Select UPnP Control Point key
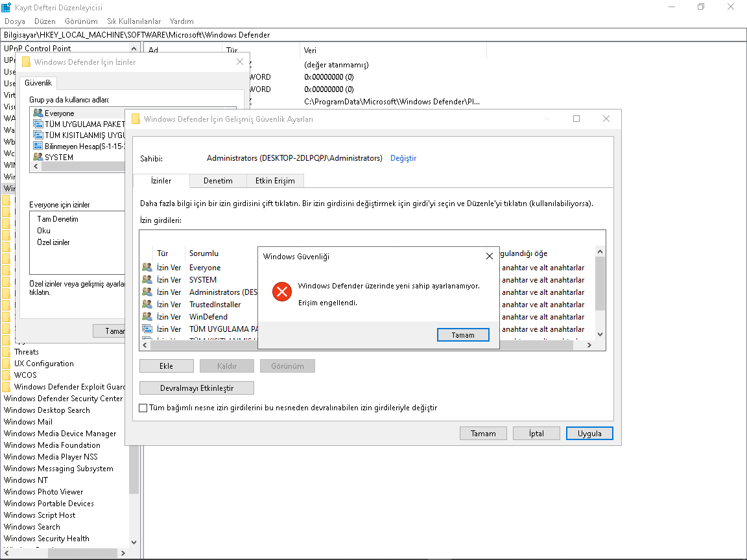Image resolution: width=747 pixels, height=560 pixels. click(37, 48)
